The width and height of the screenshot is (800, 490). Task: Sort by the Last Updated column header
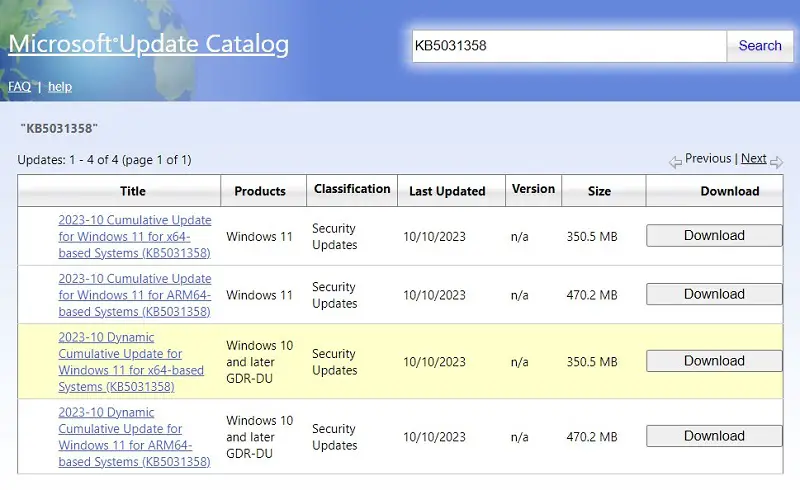pyautogui.click(x=447, y=191)
